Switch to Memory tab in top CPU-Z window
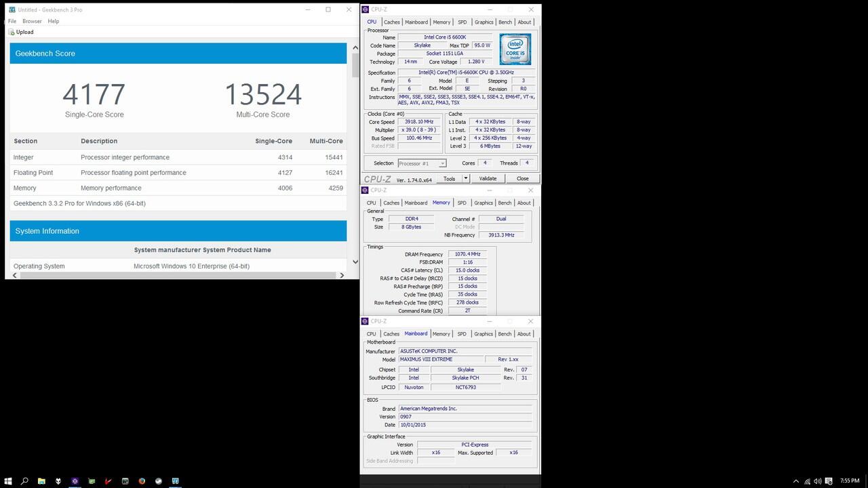Screen dimensions: 868x488 (441, 22)
